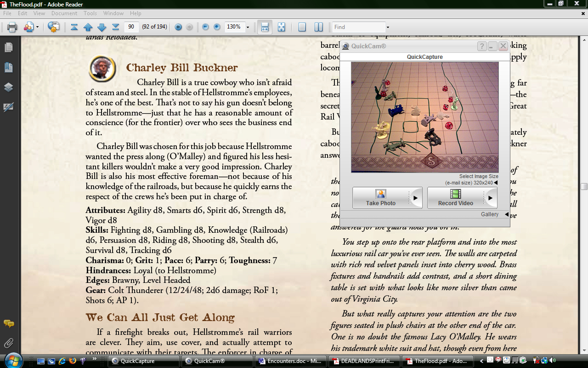Zoom out with minus icon
The image size is (588, 368).
pos(205,27)
